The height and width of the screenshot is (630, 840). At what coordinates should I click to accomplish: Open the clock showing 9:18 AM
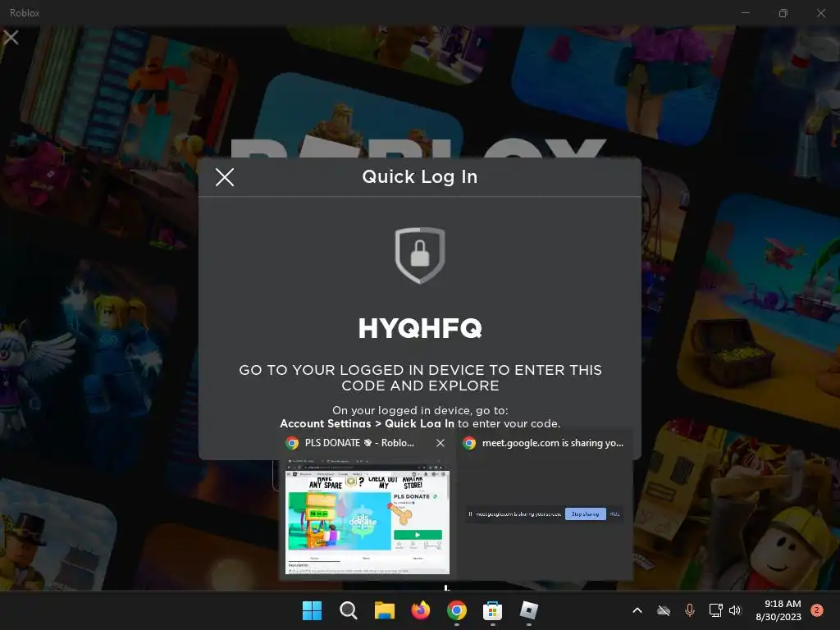(x=778, y=610)
